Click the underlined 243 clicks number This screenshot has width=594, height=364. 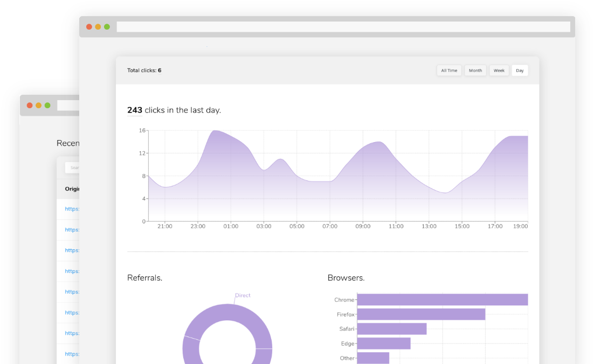coord(135,110)
